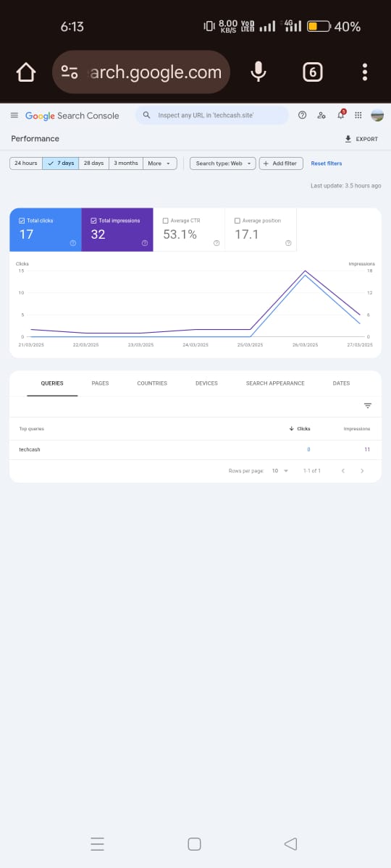Open the browser three-dot menu

(x=365, y=72)
